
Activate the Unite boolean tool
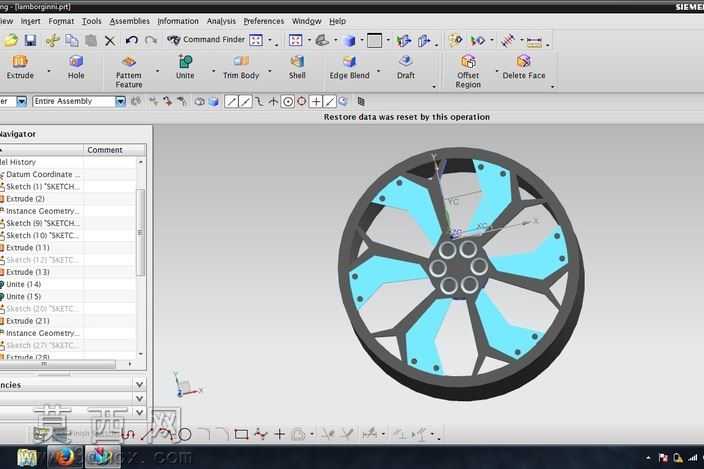(x=185, y=67)
